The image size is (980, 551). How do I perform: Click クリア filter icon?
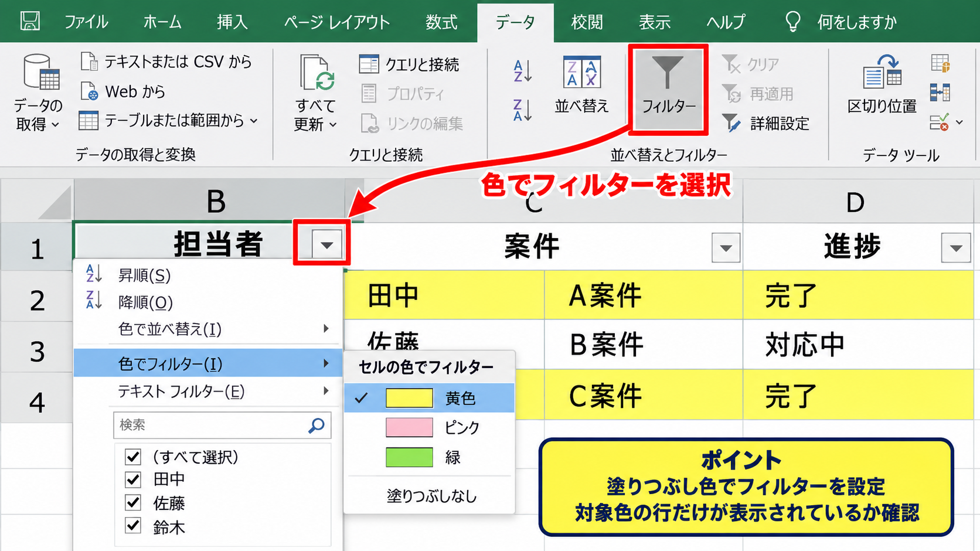click(x=731, y=64)
